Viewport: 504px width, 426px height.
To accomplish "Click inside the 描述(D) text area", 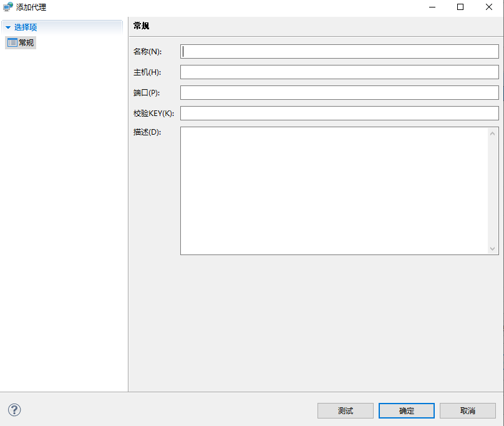I will [334, 191].
